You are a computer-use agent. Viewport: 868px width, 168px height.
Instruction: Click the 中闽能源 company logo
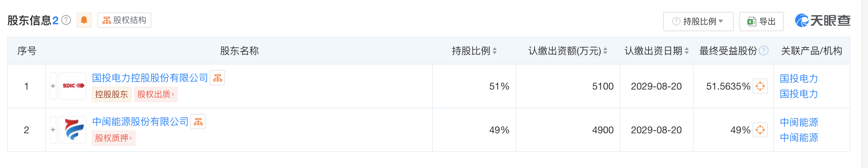pyautogui.click(x=72, y=130)
